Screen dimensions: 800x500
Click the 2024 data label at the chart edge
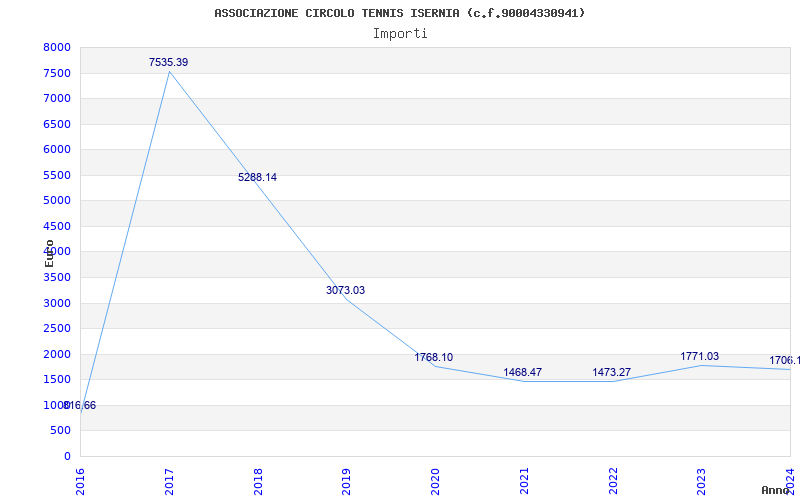coord(785,360)
